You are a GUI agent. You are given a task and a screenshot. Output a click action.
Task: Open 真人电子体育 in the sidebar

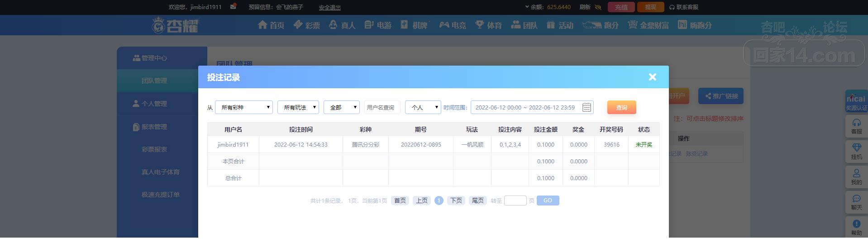(161, 172)
